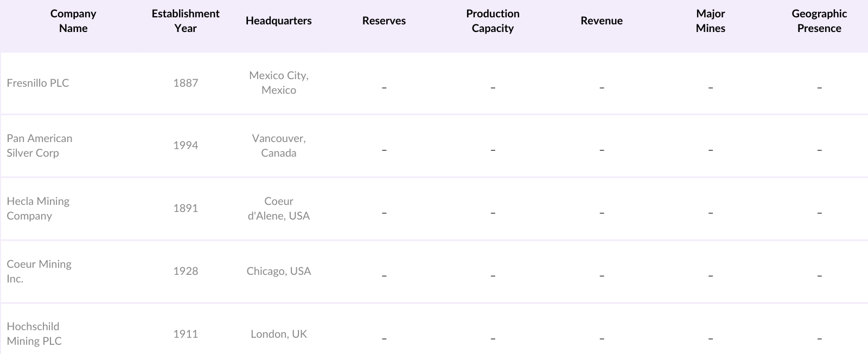The width and height of the screenshot is (868, 354).
Task: Click the Major Mines dash in Hecla row
Action: (711, 213)
